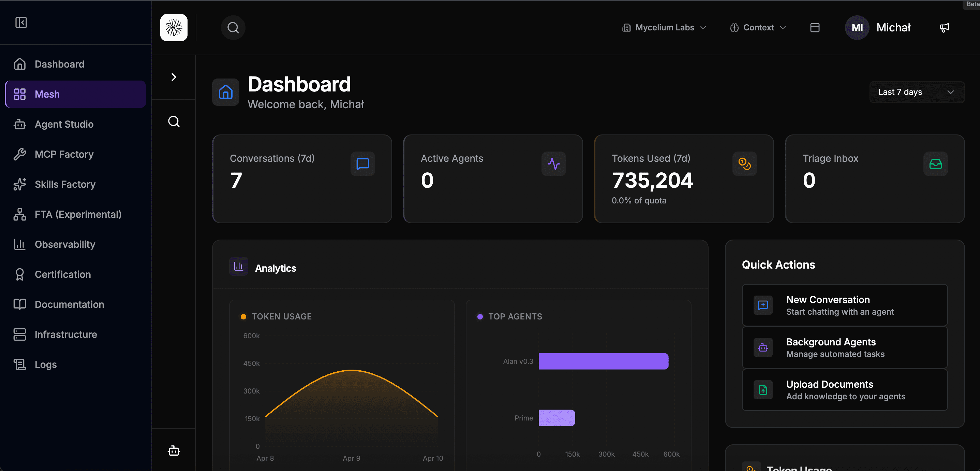Viewport: 980px width, 471px height.
Task: Click the Observability chart icon
Action: click(20, 244)
